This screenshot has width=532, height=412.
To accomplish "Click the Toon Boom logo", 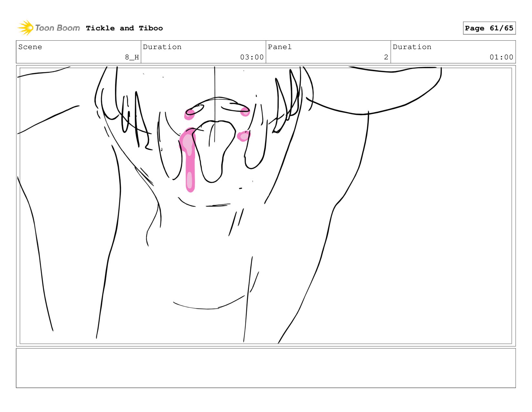I will click(x=48, y=28).
